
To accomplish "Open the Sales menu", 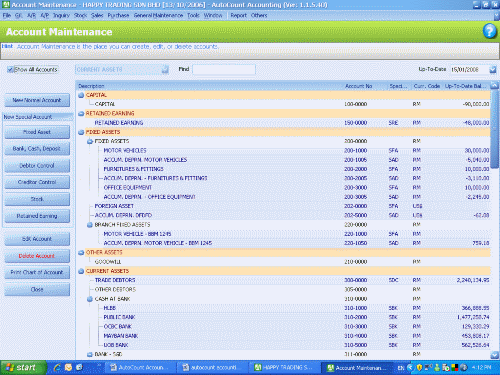I will [x=97, y=15].
